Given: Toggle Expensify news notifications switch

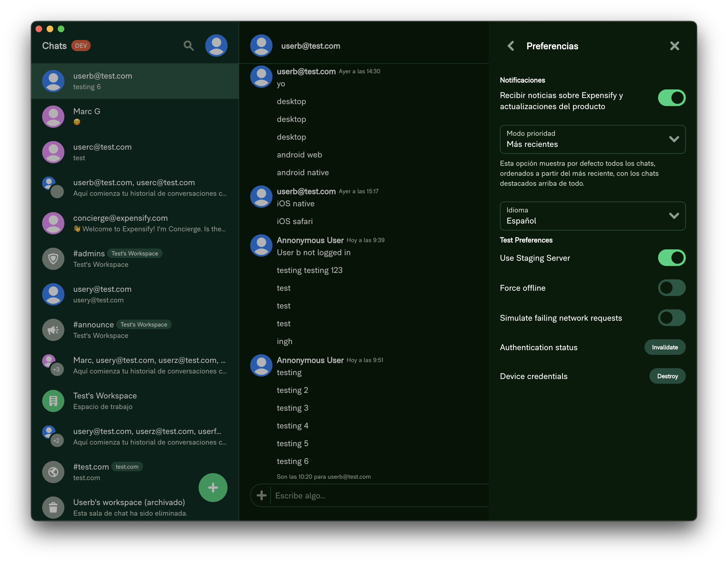Looking at the screenshot, I should click(671, 98).
